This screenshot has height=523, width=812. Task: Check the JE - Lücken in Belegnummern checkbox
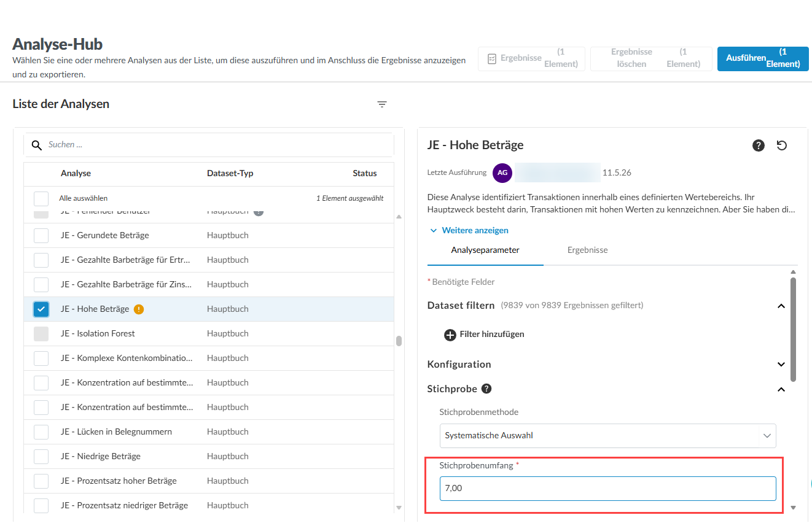41,432
